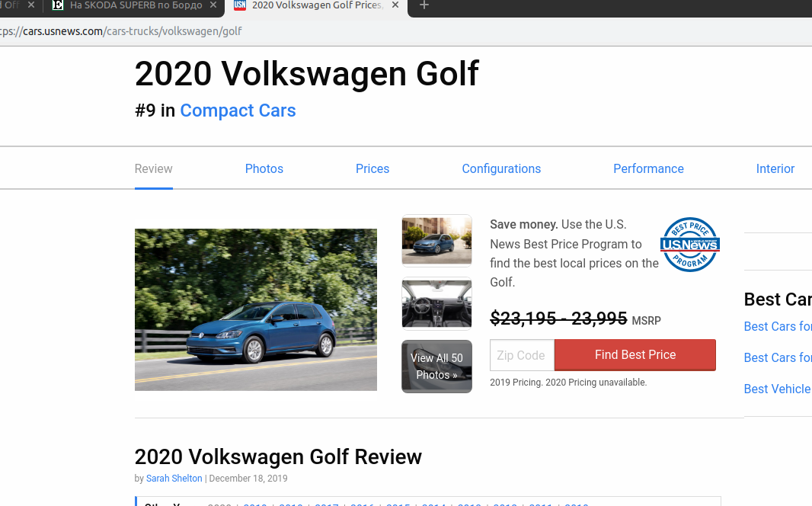Open the Golf front-view thumbnail
Viewport: 812px width, 506px height.
(436, 240)
